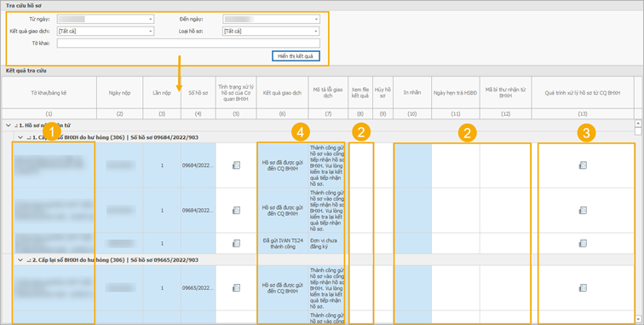The width and height of the screenshot is (644, 325).
Task: Click the 'Hiển thị kết quả' button
Action: pos(296,56)
